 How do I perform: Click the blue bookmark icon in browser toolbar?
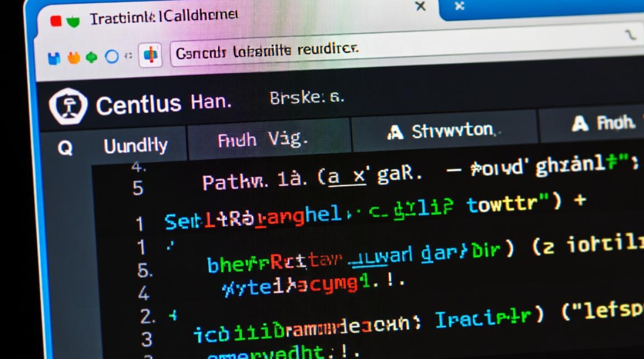[54, 58]
